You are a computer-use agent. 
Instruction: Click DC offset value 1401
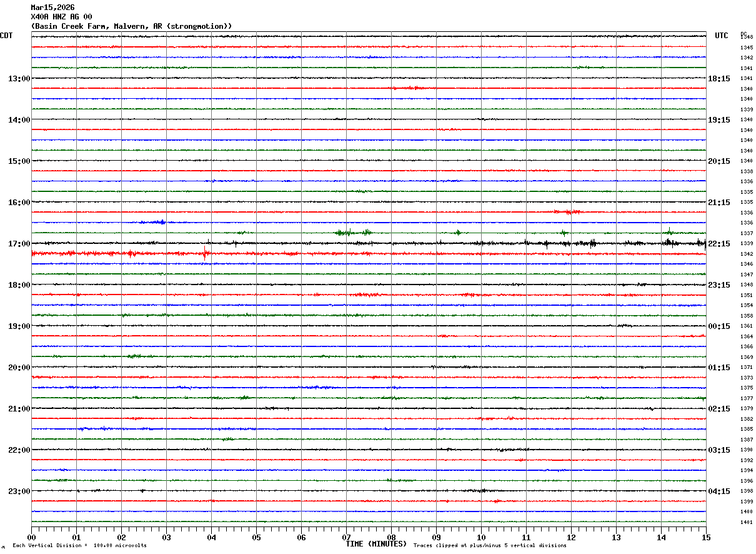(747, 522)
